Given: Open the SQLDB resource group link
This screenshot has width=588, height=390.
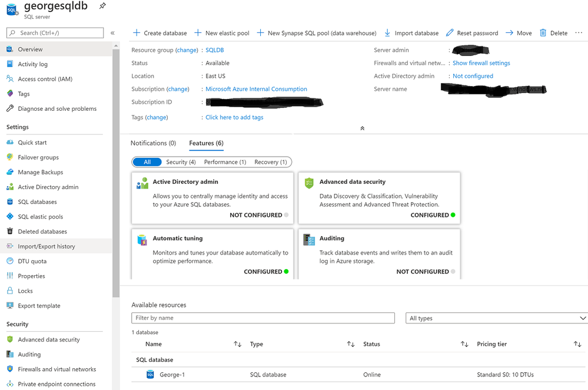Looking at the screenshot, I should click(214, 50).
